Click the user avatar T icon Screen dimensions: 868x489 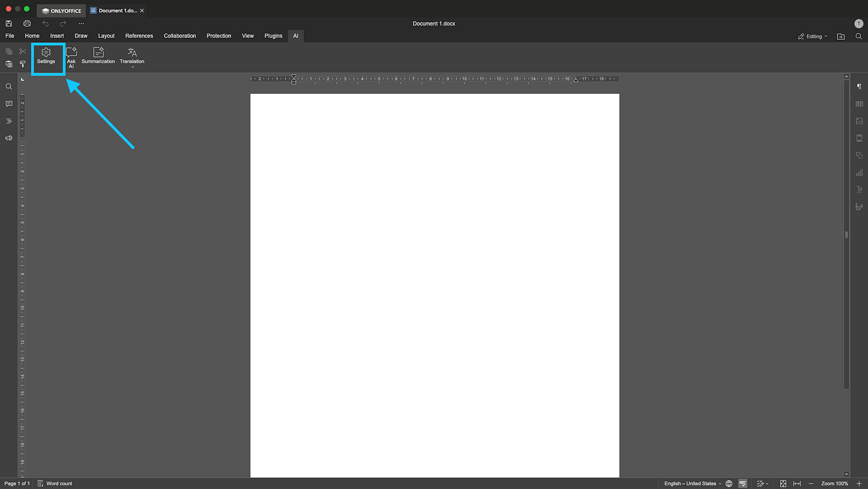point(859,24)
